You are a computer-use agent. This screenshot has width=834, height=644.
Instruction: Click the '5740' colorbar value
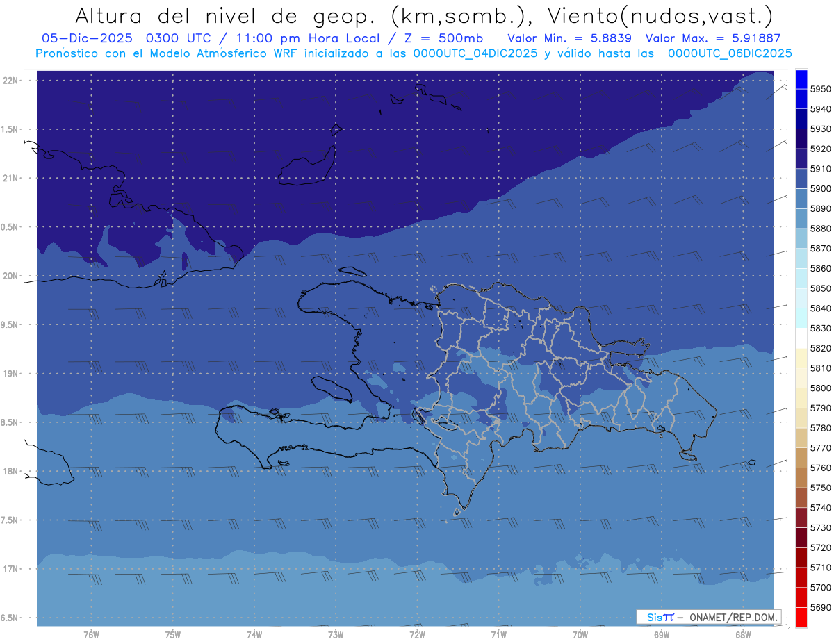(x=821, y=508)
